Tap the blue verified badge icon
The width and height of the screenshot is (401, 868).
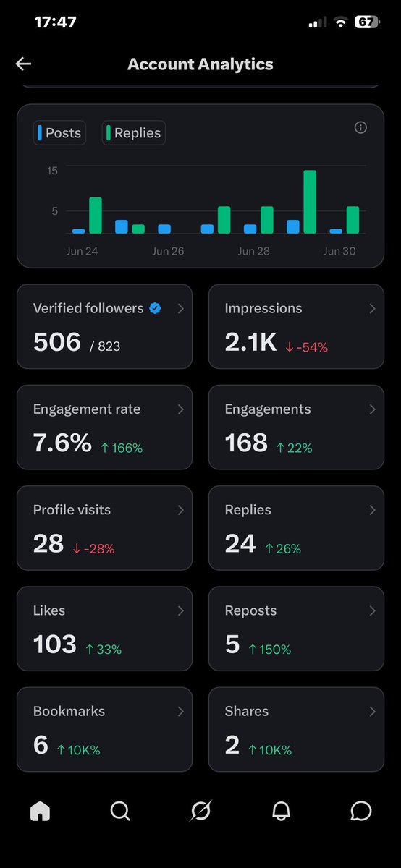[155, 308]
